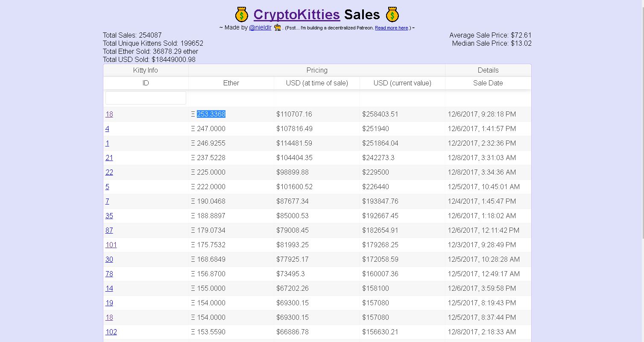Viewport: 644px width, 342px height.
Task: Click the current value $172058.59
Action: 380,259
